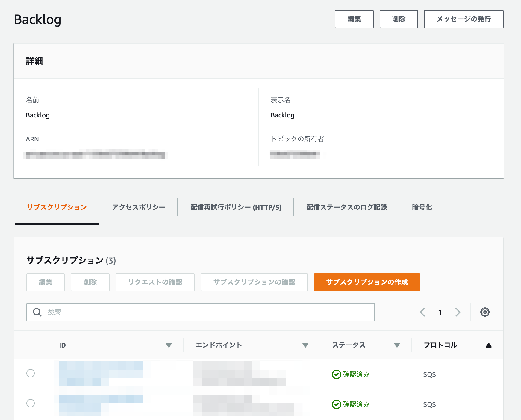The image size is (521, 420).
Task: Click the search magnifier icon
Action: point(37,312)
